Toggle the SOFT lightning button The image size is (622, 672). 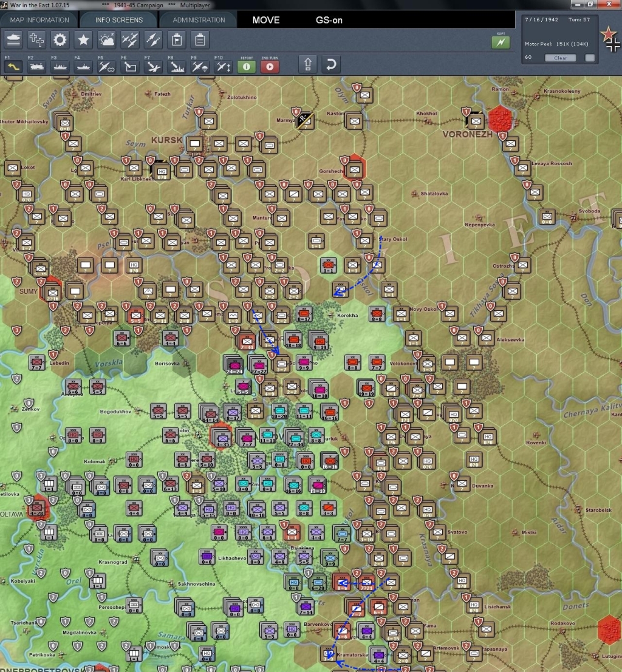(501, 42)
